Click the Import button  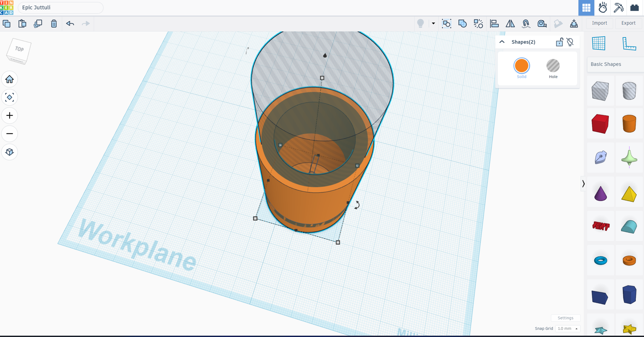click(599, 23)
